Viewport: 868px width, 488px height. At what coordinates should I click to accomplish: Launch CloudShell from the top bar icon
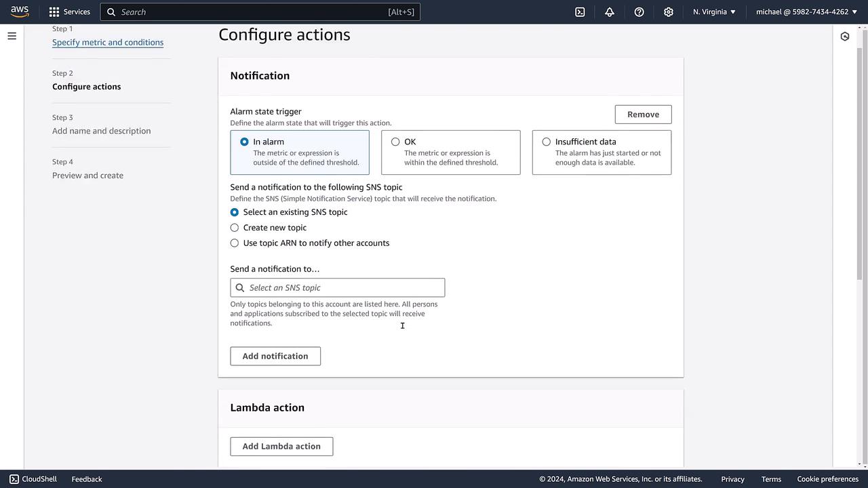tap(580, 12)
